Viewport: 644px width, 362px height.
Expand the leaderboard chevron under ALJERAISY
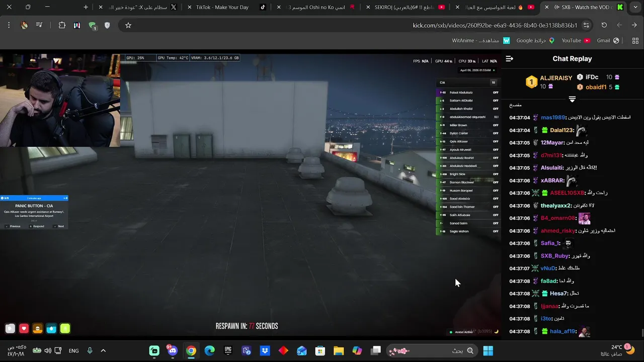[x=572, y=99]
